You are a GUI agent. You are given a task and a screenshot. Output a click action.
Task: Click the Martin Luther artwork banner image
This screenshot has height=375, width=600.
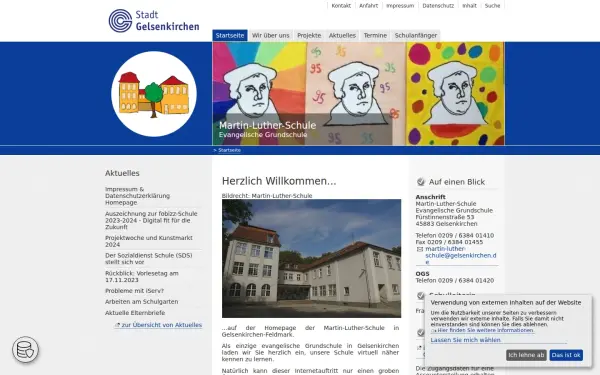click(359, 93)
